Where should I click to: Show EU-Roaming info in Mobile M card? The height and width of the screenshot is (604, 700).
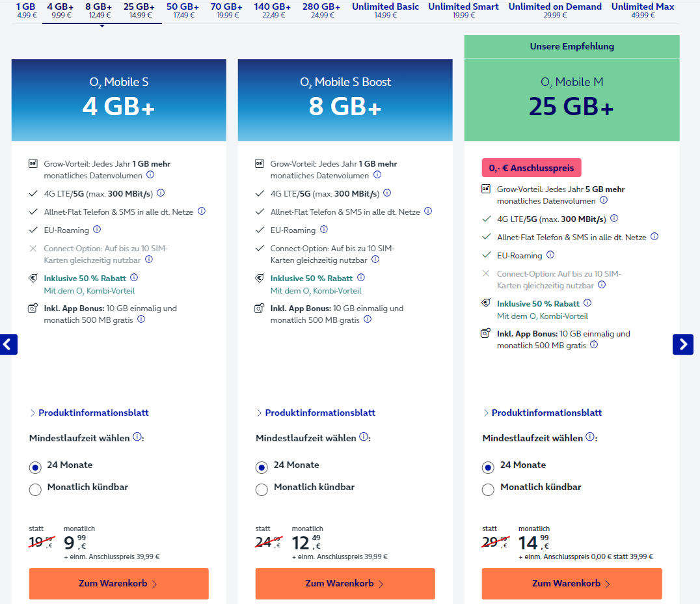[x=550, y=254]
